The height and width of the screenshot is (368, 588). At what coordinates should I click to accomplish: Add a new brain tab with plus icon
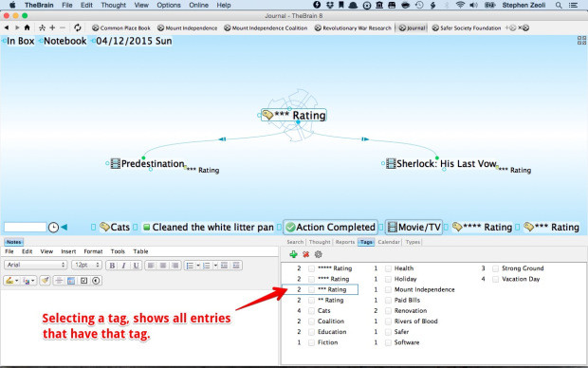click(511, 28)
